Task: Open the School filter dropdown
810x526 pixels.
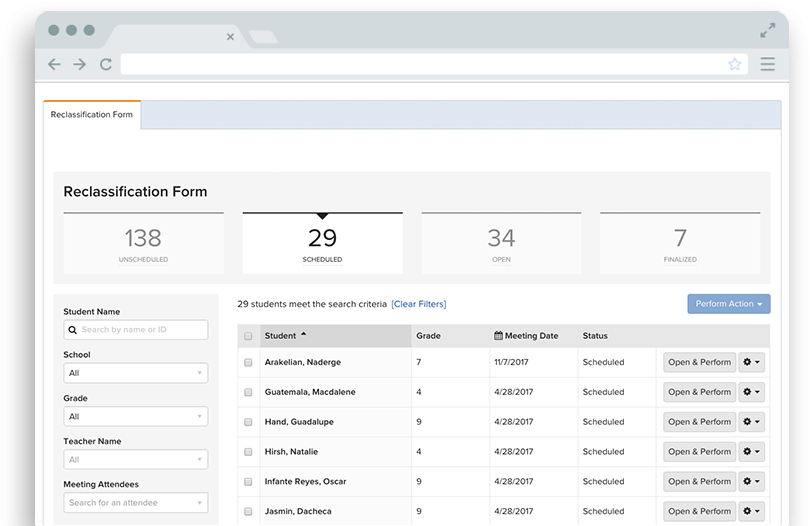Action: point(136,373)
